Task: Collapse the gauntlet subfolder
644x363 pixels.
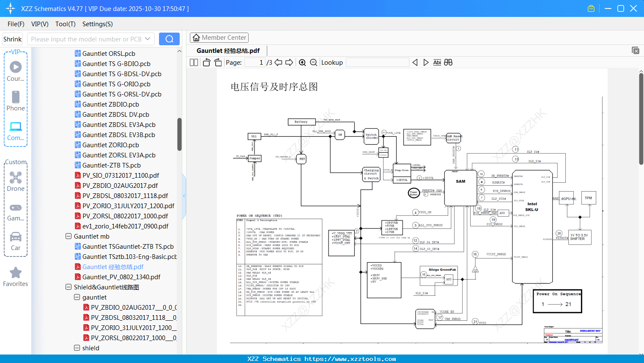Action: tap(77, 297)
